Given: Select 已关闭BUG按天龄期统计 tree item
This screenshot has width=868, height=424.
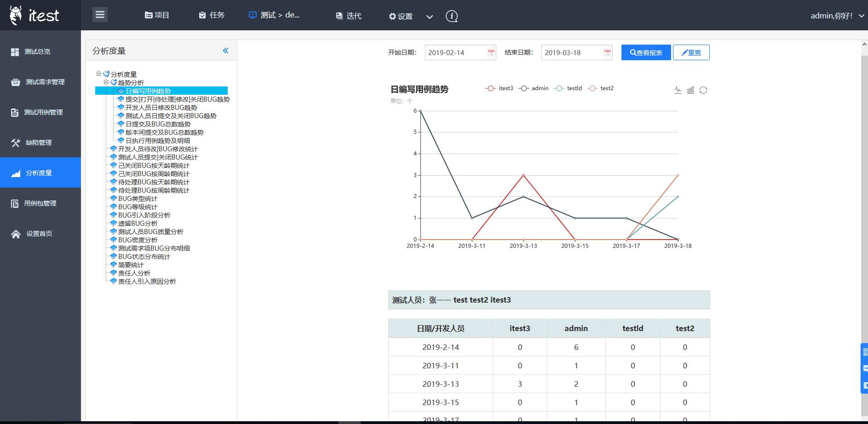Looking at the screenshot, I should tap(154, 166).
